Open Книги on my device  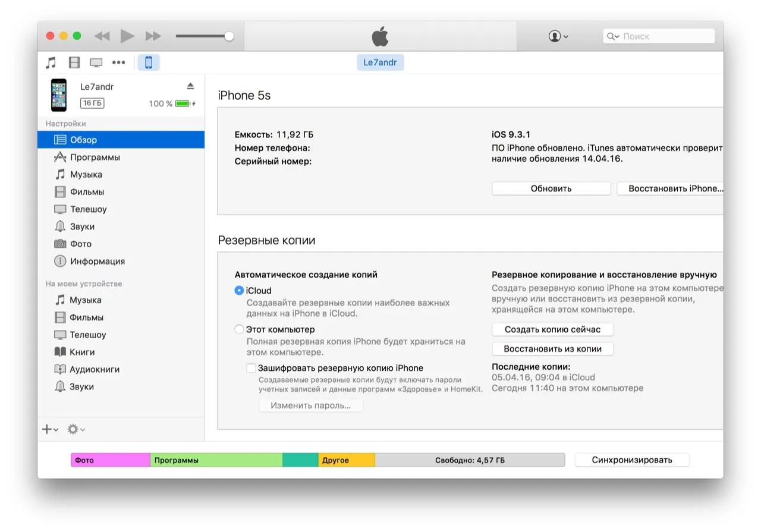click(121, 352)
